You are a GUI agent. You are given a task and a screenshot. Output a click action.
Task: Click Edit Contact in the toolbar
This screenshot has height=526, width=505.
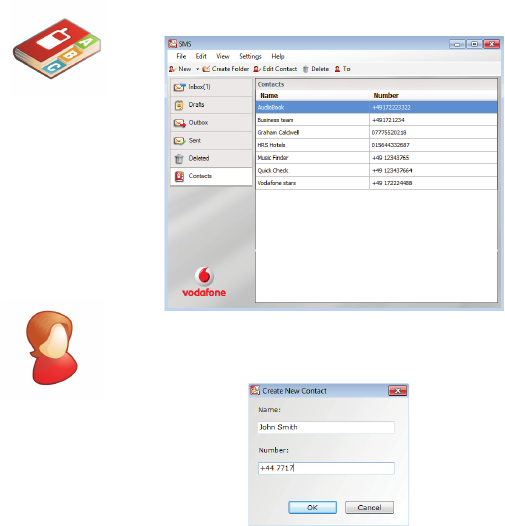point(275,69)
